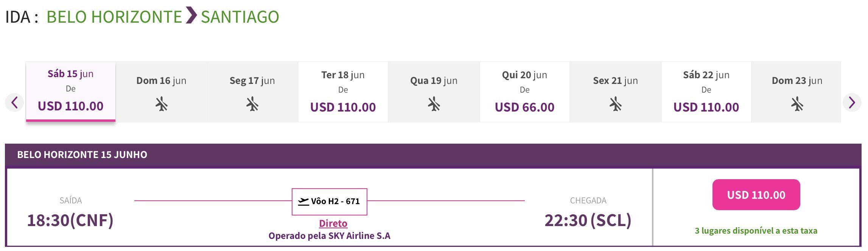This screenshot has width=868, height=251.
Task: Click the airplane icon beside Vôo H2 - 671
Action: tap(303, 201)
